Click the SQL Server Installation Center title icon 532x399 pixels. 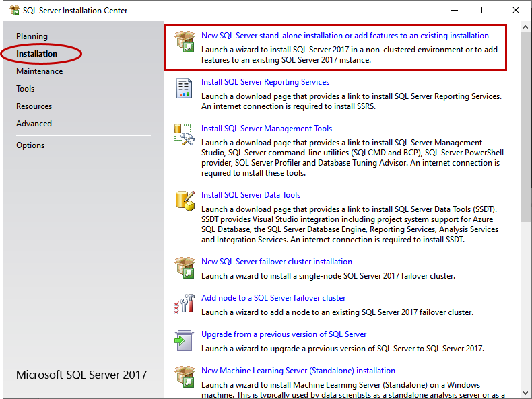coord(14,11)
